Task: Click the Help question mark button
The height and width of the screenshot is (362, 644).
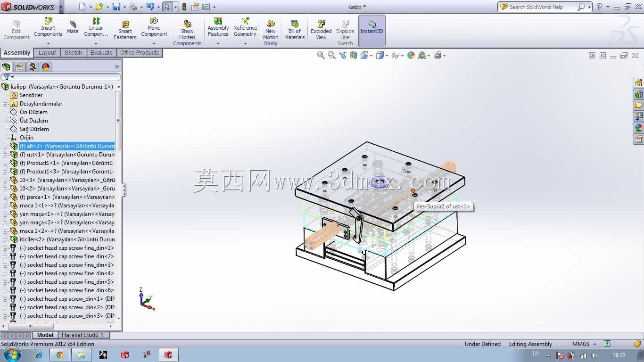Action: 600,7
